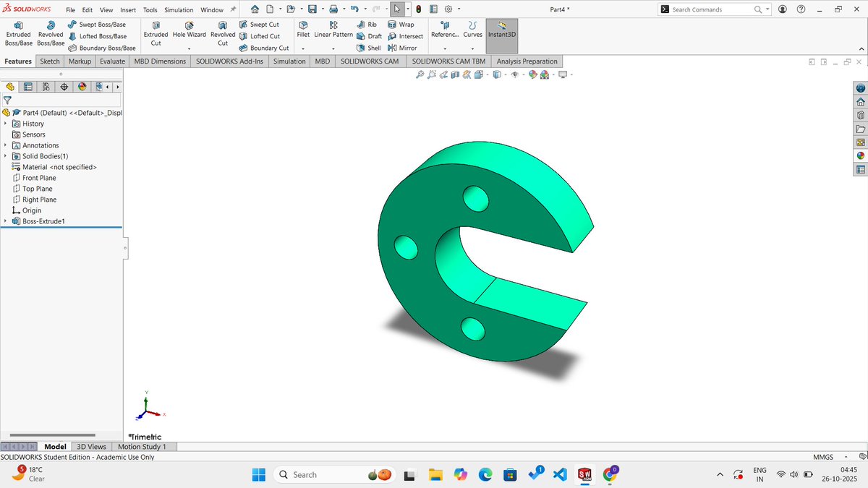Open the Tools menu
The width and height of the screenshot is (868, 488).
[x=150, y=10]
